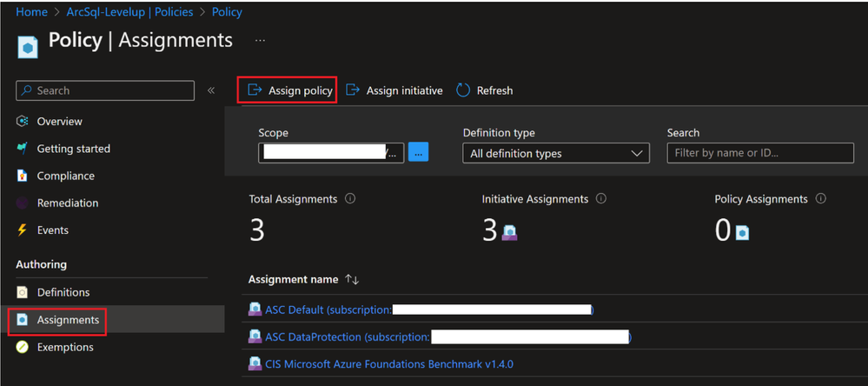Open the Definition type dropdown
The image size is (868, 386).
[x=556, y=153]
